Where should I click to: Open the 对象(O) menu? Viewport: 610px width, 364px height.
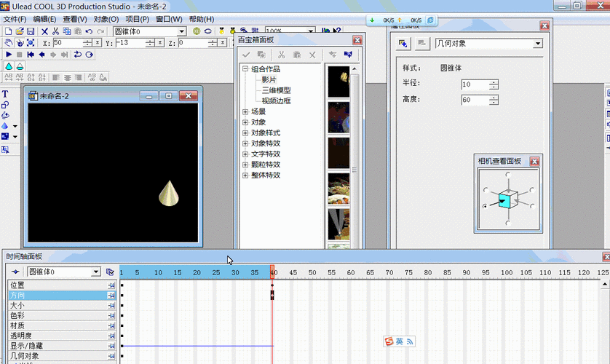(106, 19)
